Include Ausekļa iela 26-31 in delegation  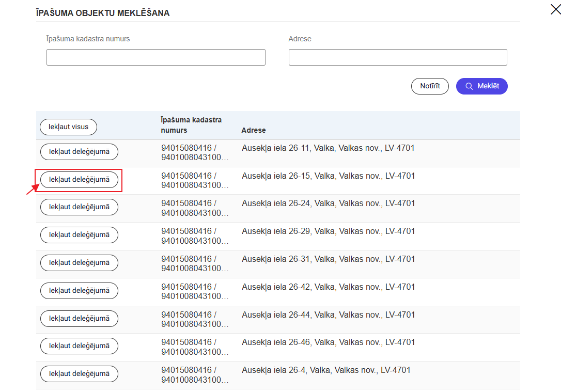pos(79,263)
